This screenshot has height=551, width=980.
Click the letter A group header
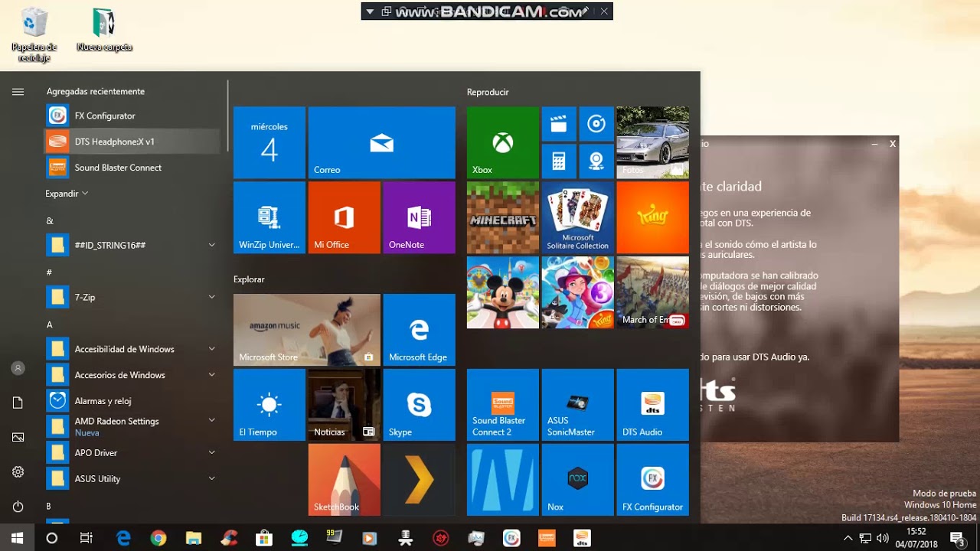pos(50,324)
